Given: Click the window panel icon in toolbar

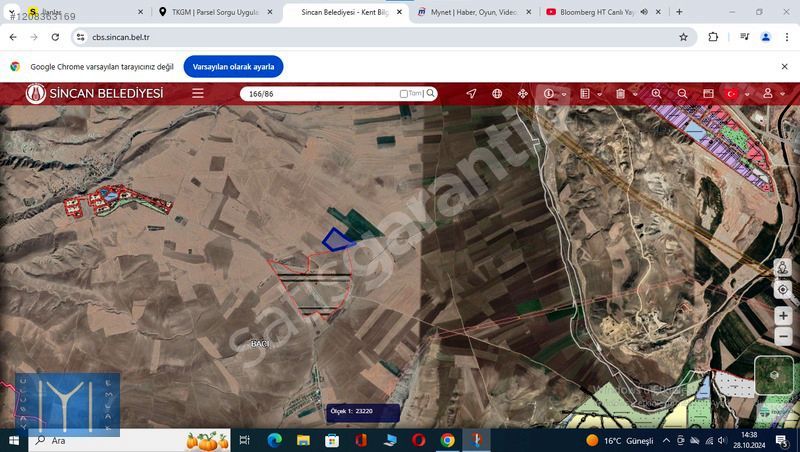Looking at the screenshot, I should coord(708,93).
